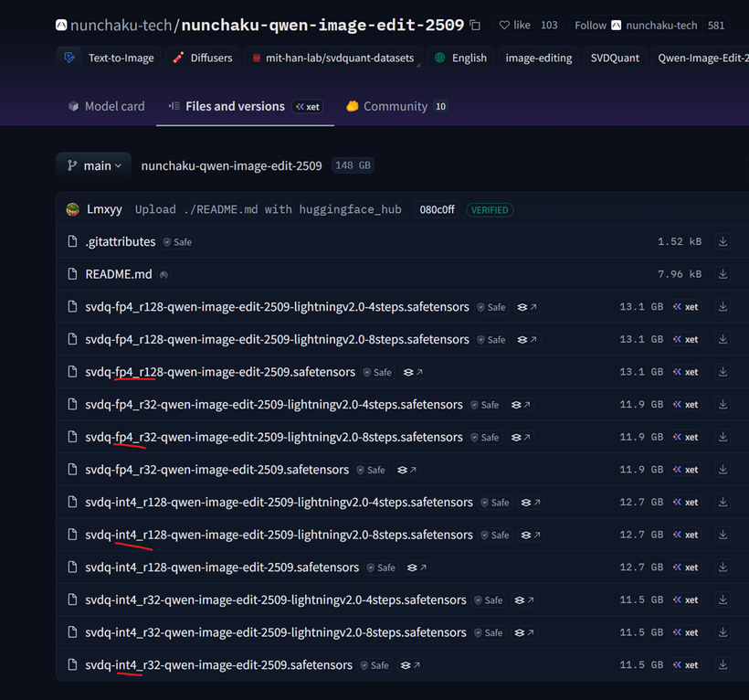Image resolution: width=749 pixels, height=700 pixels.
Task: Open the Community tab
Action: click(x=395, y=107)
